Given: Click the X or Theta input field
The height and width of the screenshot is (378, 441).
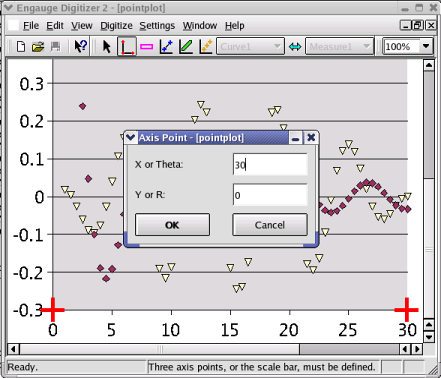Looking at the screenshot, I should [270, 164].
